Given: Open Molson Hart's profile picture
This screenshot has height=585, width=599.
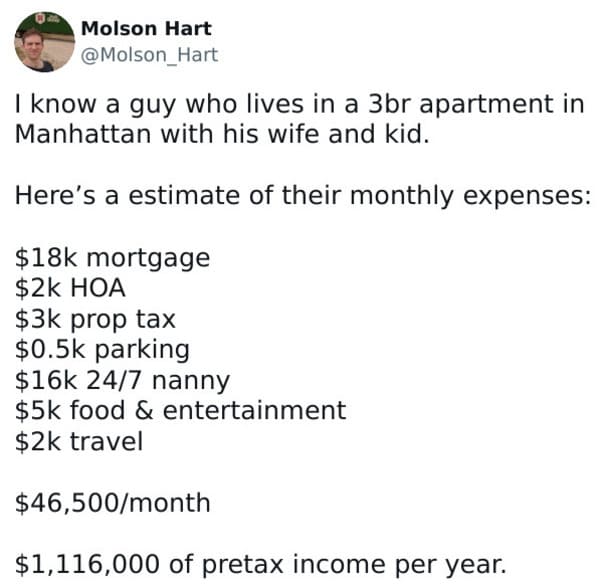Looking at the screenshot, I should 45,42.
